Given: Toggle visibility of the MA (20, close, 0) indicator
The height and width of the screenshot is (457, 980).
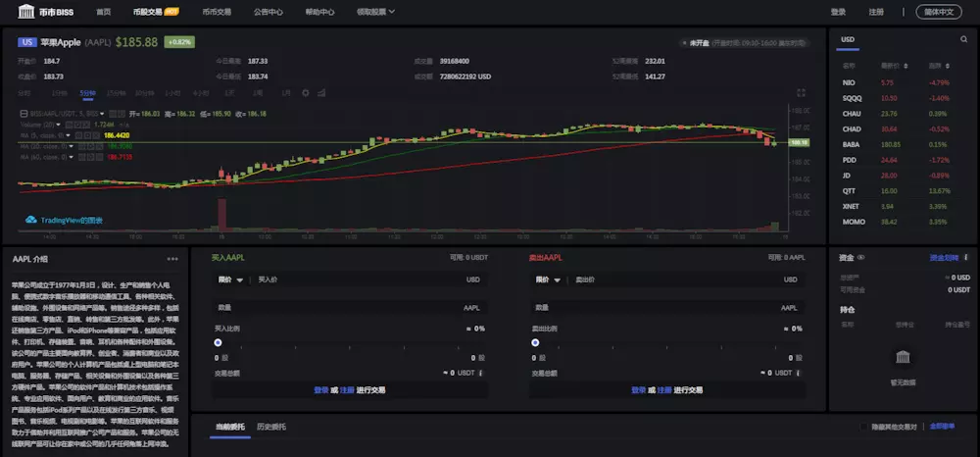Looking at the screenshot, I should (x=82, y=146).
